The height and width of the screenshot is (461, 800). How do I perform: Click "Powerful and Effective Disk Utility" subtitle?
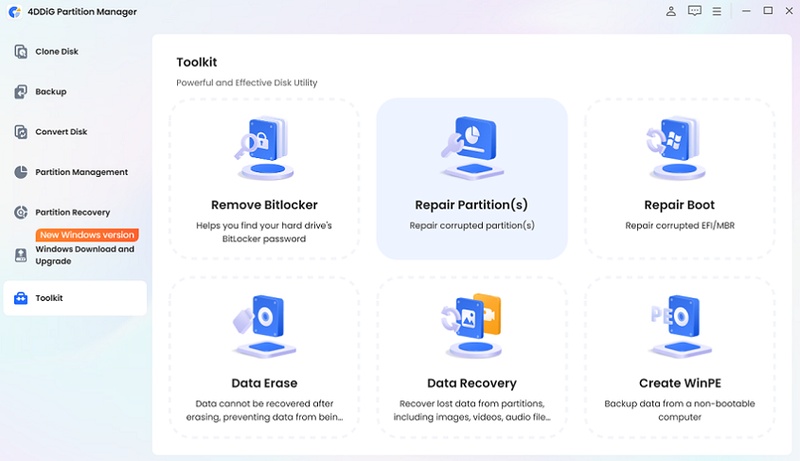246,83
